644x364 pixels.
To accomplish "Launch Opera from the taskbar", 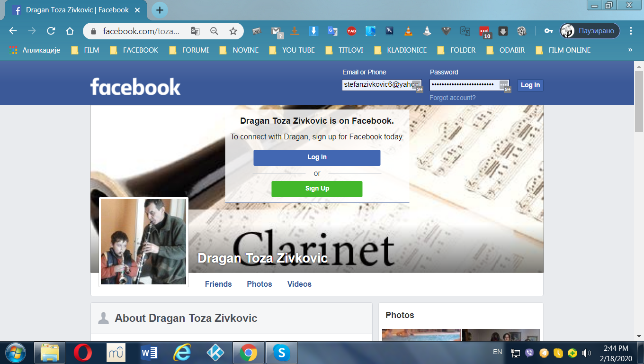I will [83, 353].
